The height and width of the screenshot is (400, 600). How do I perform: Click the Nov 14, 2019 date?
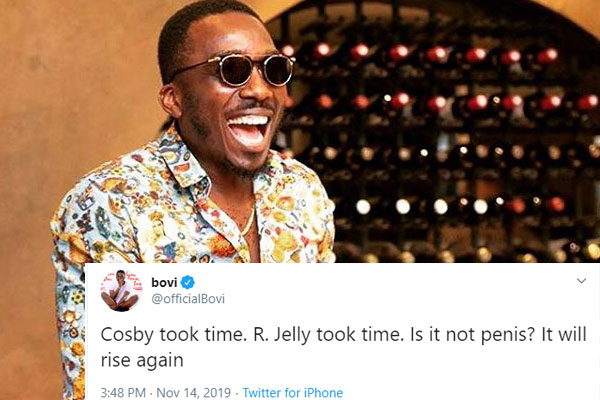pyautogui.click(x=194, y=393)
